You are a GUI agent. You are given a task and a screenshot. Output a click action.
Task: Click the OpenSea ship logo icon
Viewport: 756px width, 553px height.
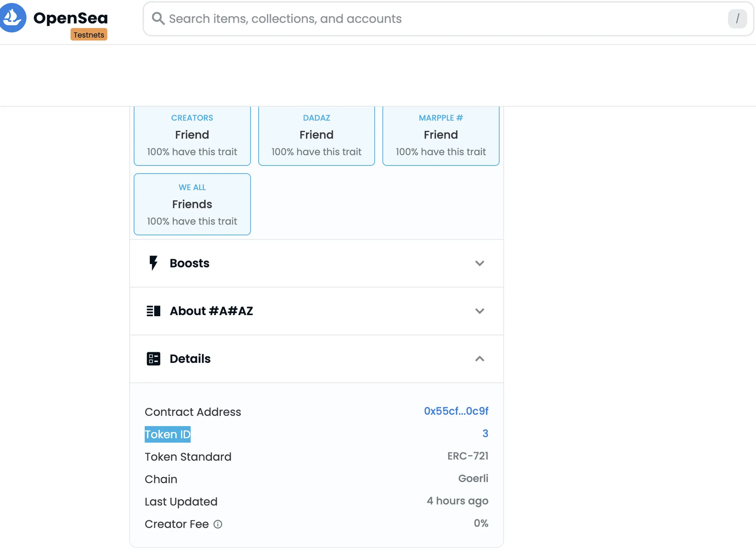pyautogui.click(x=12, y=17)
